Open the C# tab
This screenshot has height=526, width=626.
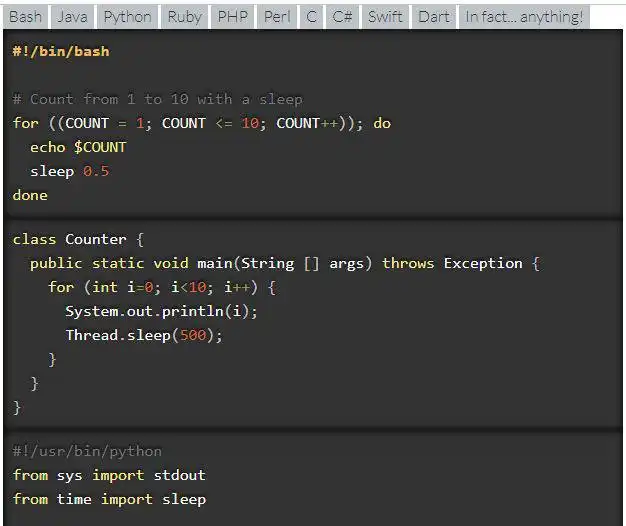click(x=343, y=17)
